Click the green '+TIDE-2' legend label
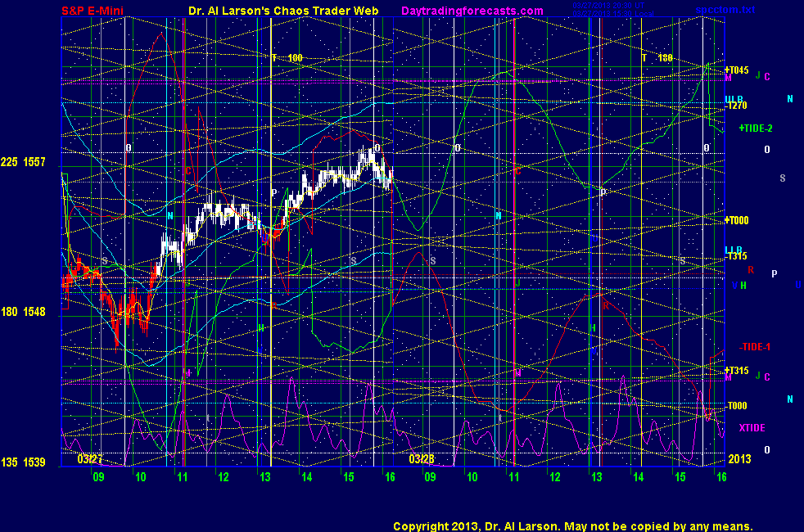The height and width of the screenshot is (532, 804). pyautogui.click(x=756, y=128)
